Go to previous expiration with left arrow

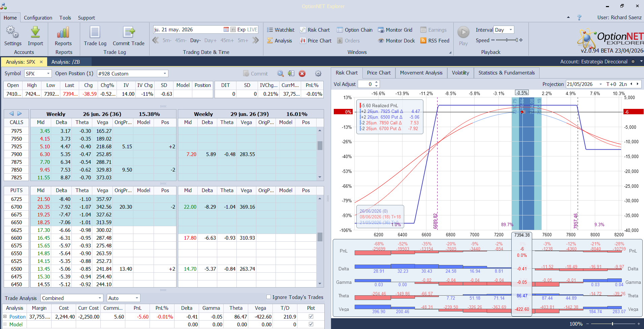click(11, 114)
